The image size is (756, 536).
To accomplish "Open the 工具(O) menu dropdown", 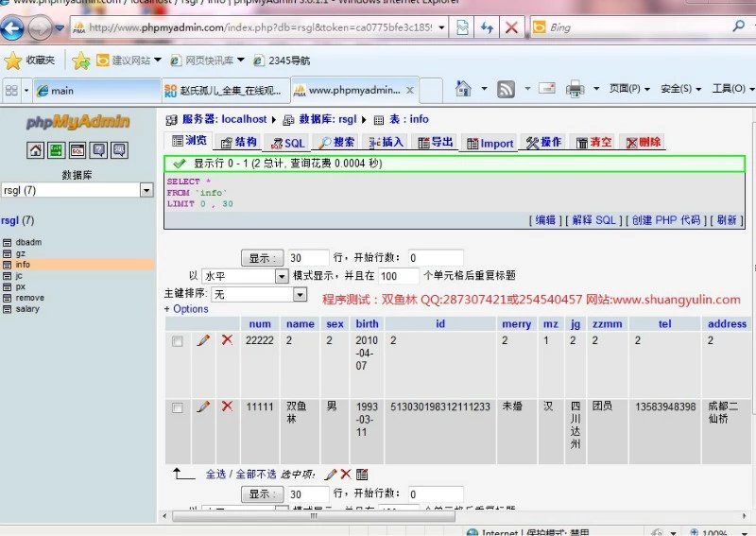I will click(x=733, y=89).
